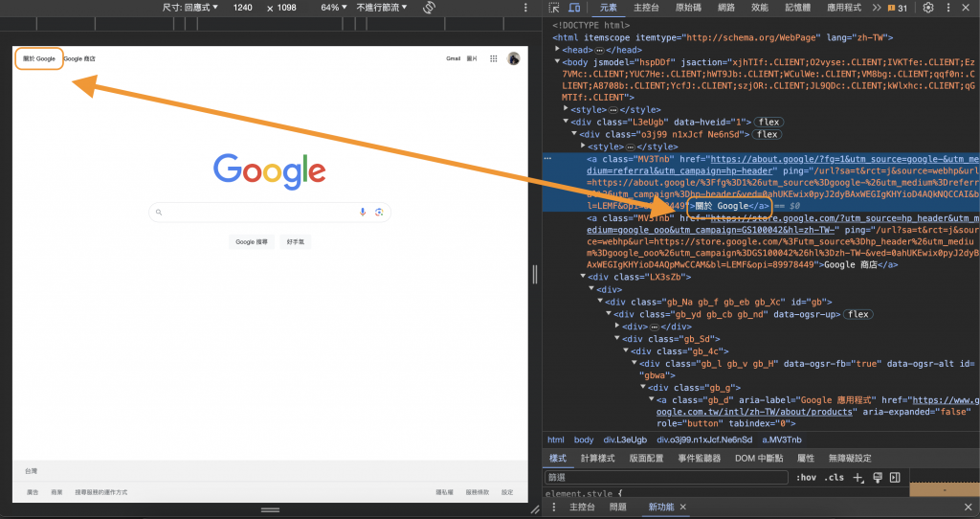Viewport: 980px width, 519px height.
Task: Close the bottom drawer panel
Action: point(969,508)
